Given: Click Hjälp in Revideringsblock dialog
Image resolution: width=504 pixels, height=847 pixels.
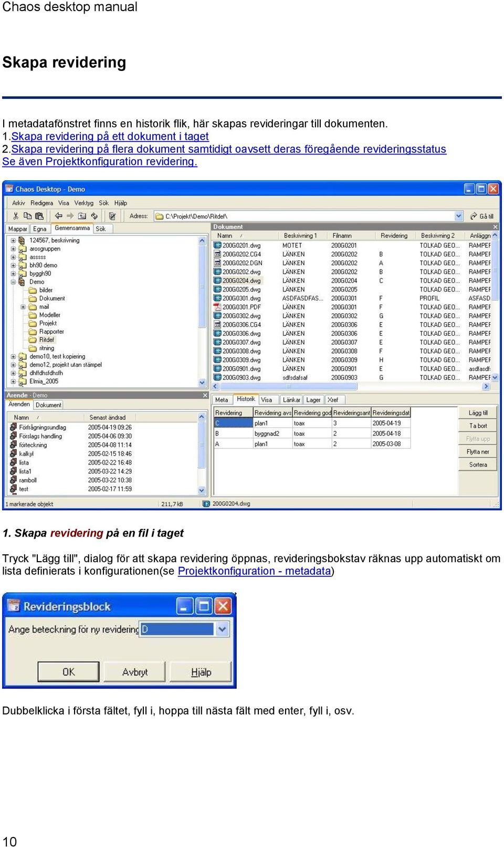Looking at the screenshot, I should 201,672.
